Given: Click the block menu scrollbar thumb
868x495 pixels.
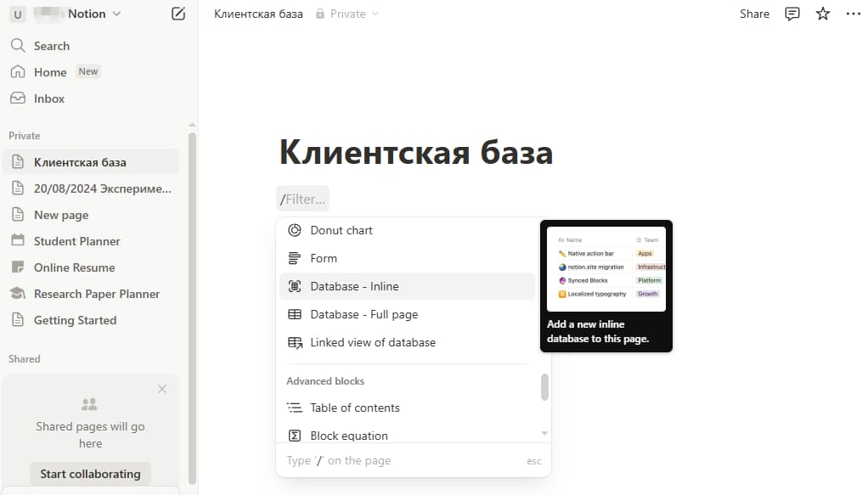Looking at the screenshot, I should [544, 387].
